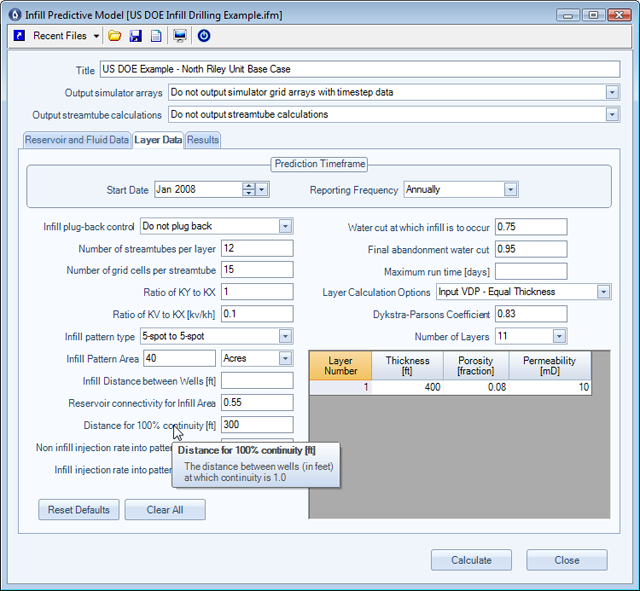The height and width of the screenshot is (591, 640).
Task: Click the save floppy disk icon
Action: click(x=136, y=36)
